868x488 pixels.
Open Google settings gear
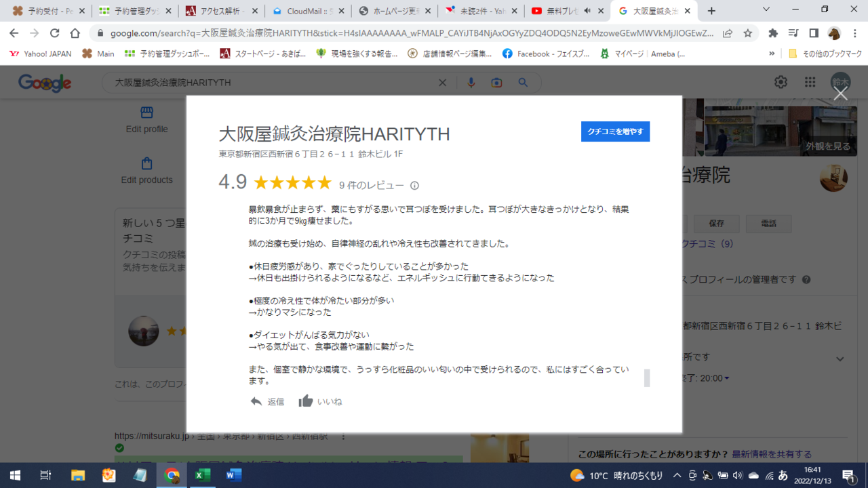pyautogui.click(x=781, y=82)
